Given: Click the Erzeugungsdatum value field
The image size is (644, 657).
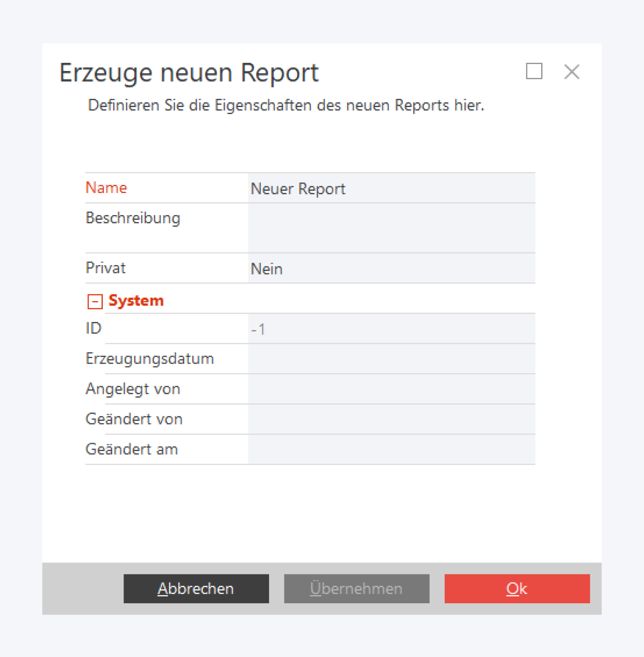Looking at the screenshot, I should (391, 359).
